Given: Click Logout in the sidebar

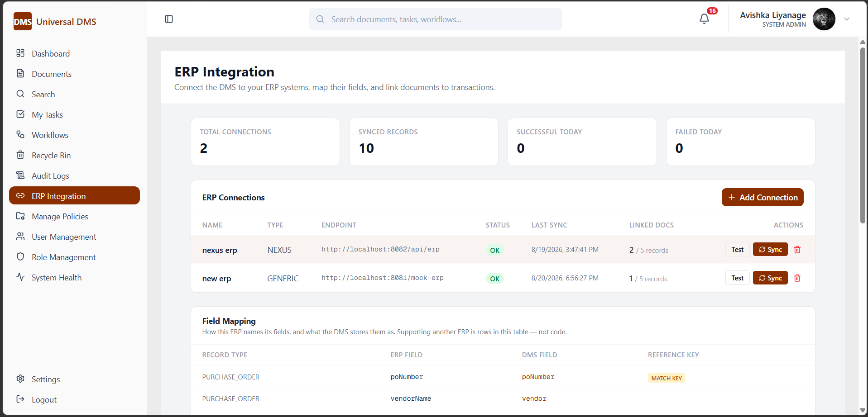Looking at the screenshot, I should 74,399.
